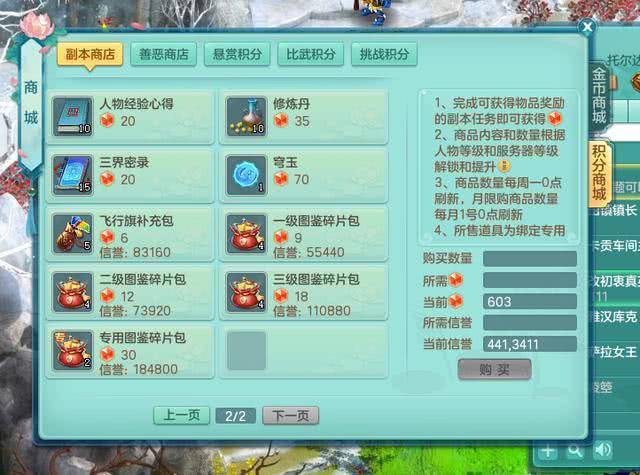Select the 飞行旗补充包 flag bag icon
The image size is (640, 475).
point(73,234)
